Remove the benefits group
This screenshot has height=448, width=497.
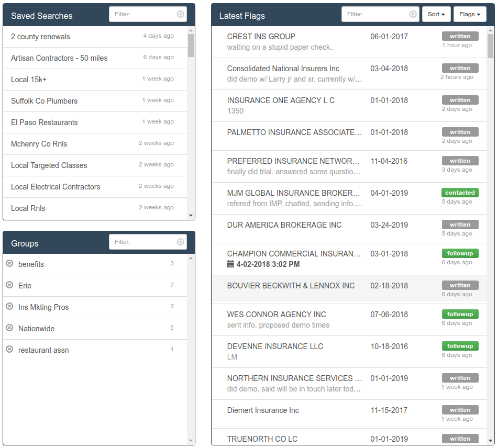click(10, 263)
